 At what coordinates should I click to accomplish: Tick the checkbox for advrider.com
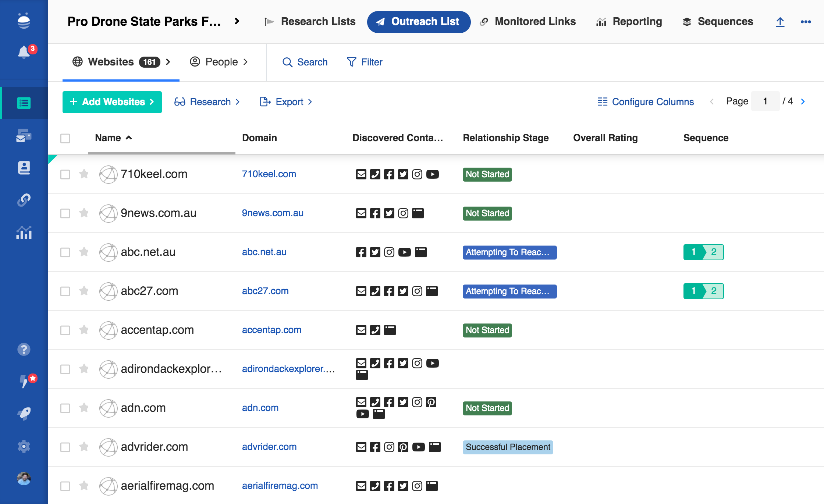coord(65,447)
